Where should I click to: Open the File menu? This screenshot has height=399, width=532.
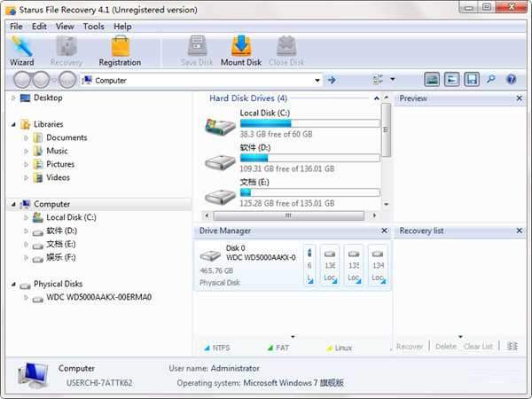coord(16,27)
